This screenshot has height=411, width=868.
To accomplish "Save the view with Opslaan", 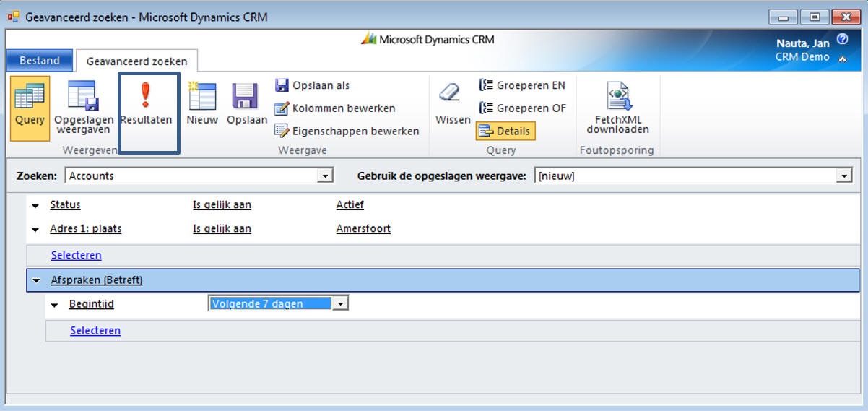I will click(x=246, y=105).
